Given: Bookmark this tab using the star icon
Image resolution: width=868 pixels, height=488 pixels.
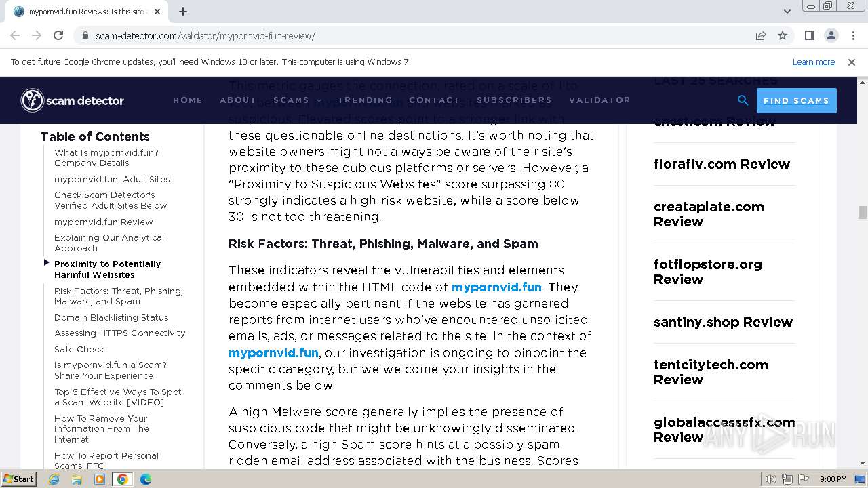Looking at the screenshot, I should (x=783, y=36).
